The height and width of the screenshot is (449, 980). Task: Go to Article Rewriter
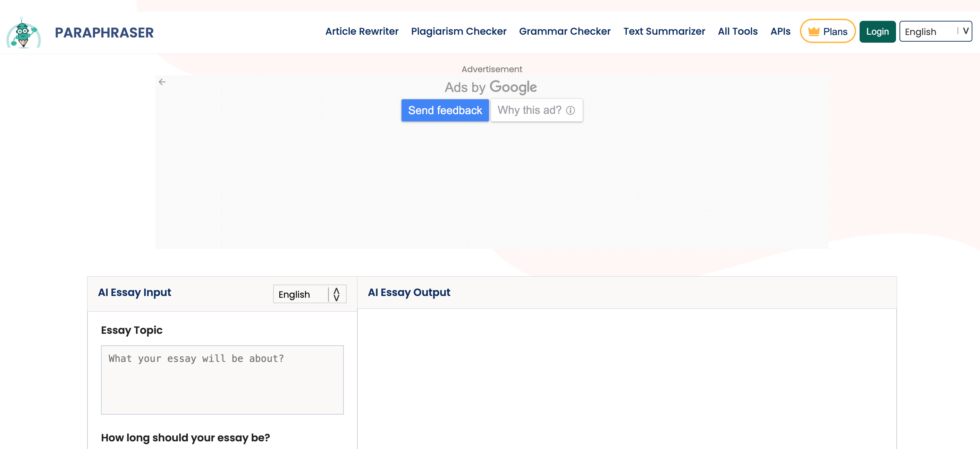(361, 31)
